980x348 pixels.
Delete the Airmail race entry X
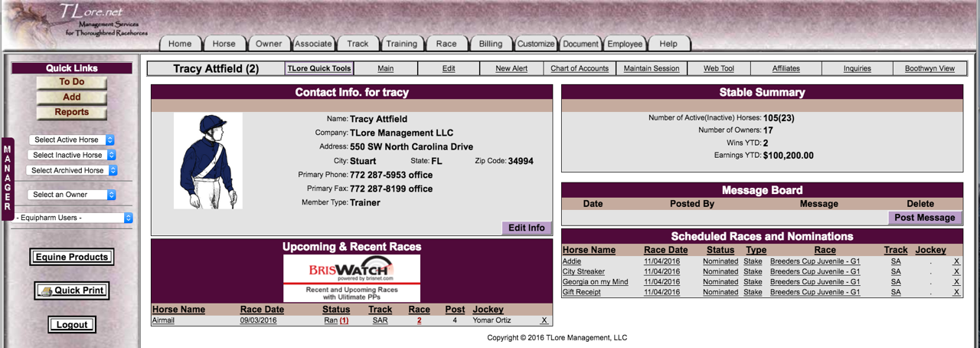(544, 320)
